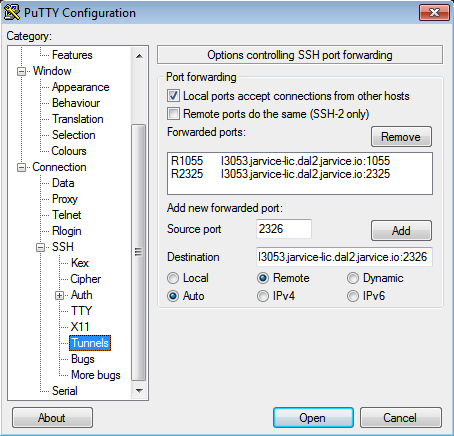This screenshot has height=436, width=454.
Task: Open the Connection category
Action: (x=59, y=167)
